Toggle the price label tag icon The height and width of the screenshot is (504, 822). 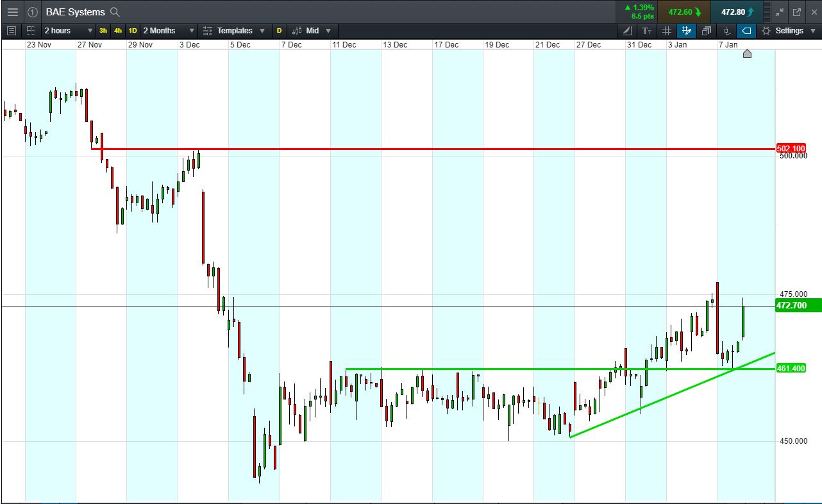pyautogui.click(x=746, y=31)
